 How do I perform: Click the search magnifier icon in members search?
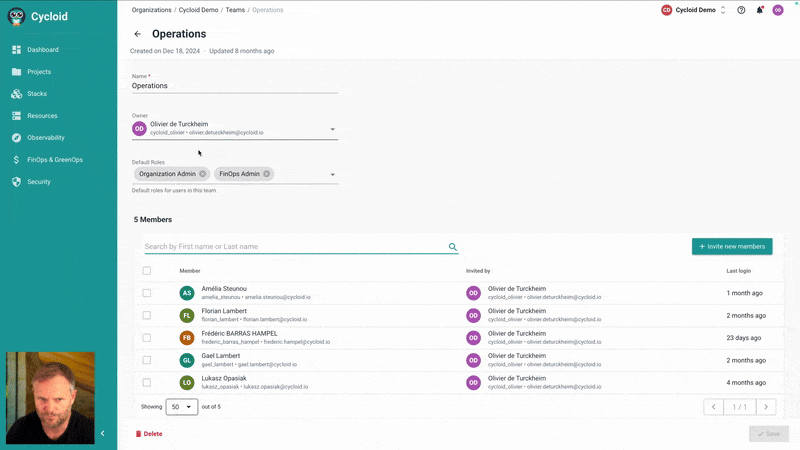tap(453, 247)
